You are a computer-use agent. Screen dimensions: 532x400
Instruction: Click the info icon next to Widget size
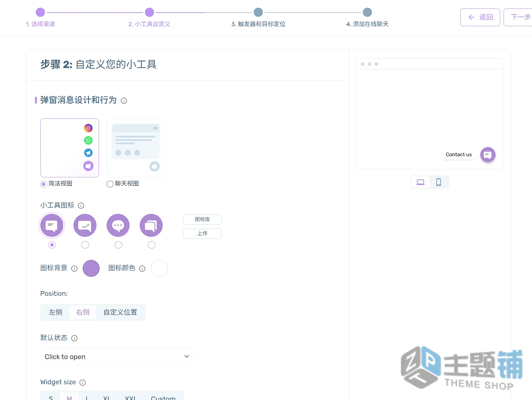[83, 383]
